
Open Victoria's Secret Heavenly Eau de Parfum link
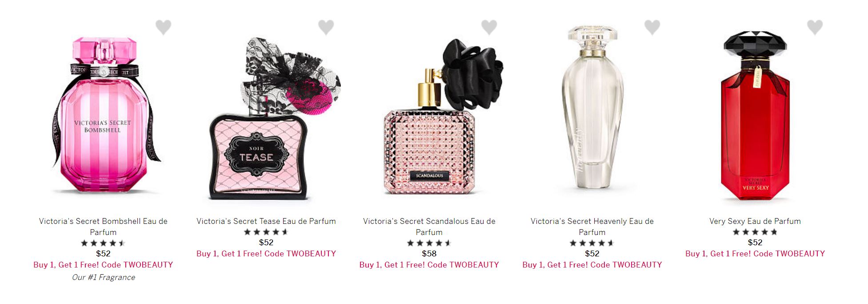(592, 227)
